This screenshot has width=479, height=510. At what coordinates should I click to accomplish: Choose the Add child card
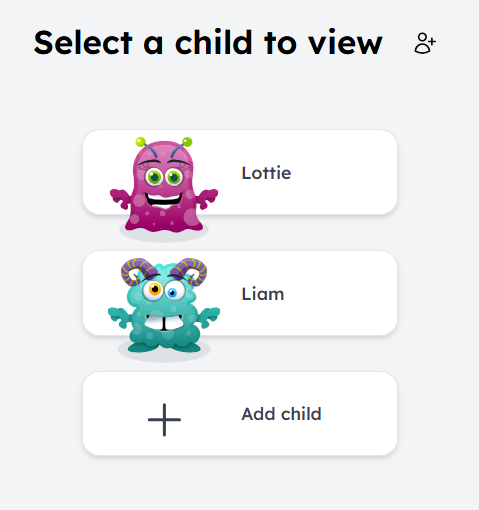tap(240, 414)
